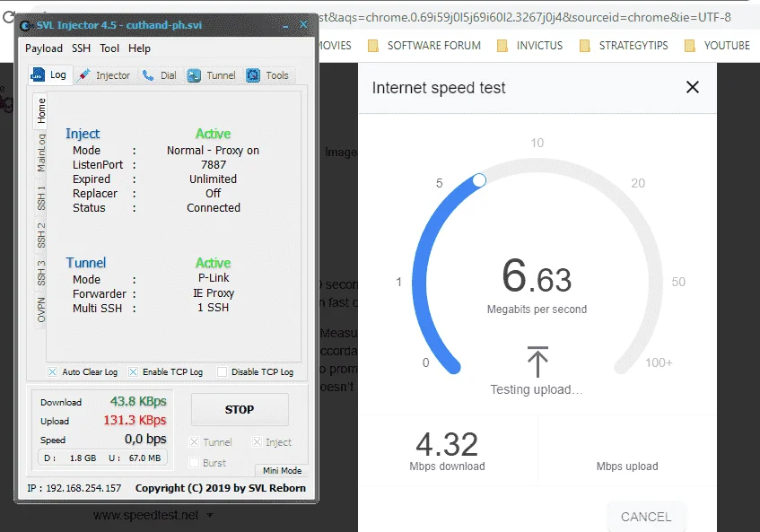Click the Mbps upload result panel
760x532 pixels.
(x=627, y=450)
